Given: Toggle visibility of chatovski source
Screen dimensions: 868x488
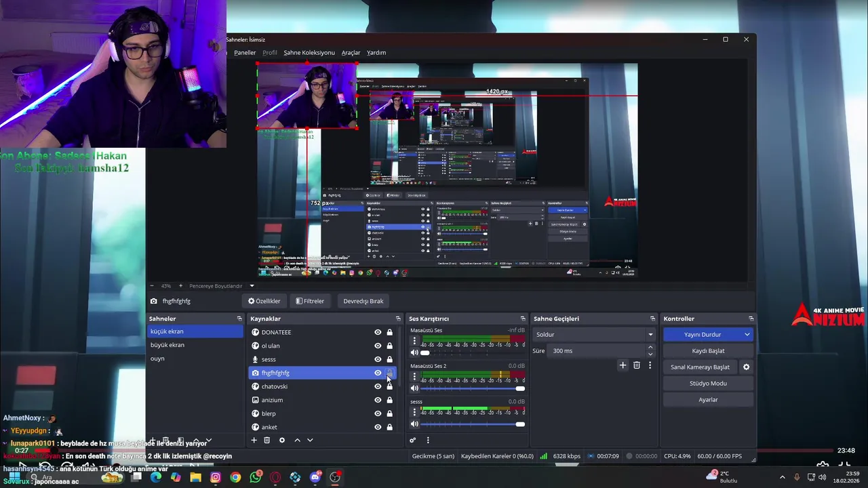Looking at the screenshot, I should (x=378, y=386).
